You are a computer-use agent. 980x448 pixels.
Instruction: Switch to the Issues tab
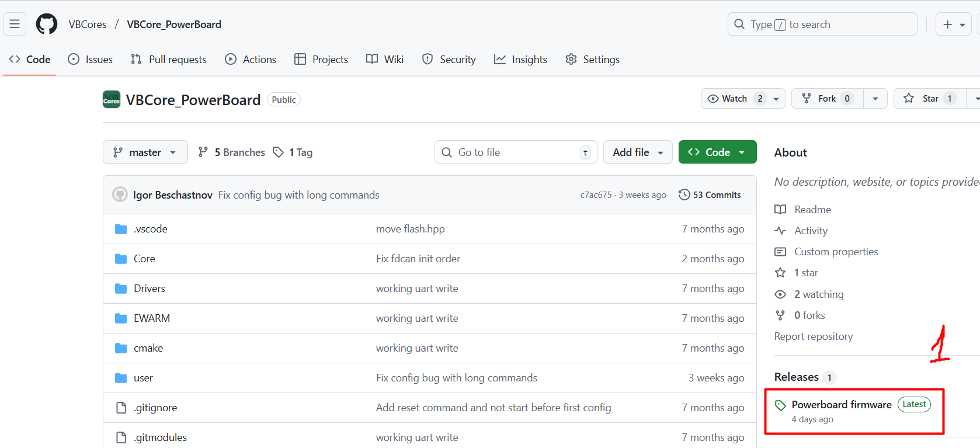click(91, 60)
